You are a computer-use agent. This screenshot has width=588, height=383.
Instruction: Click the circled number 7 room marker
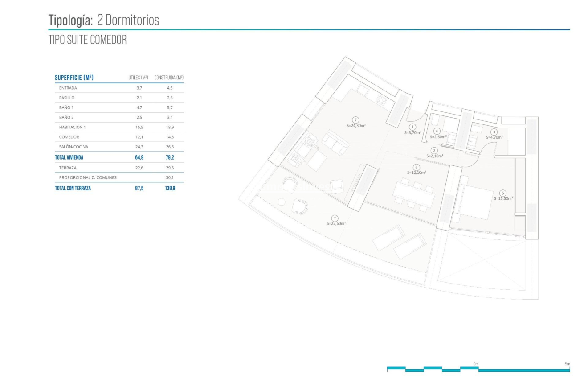tap(355, 119)
